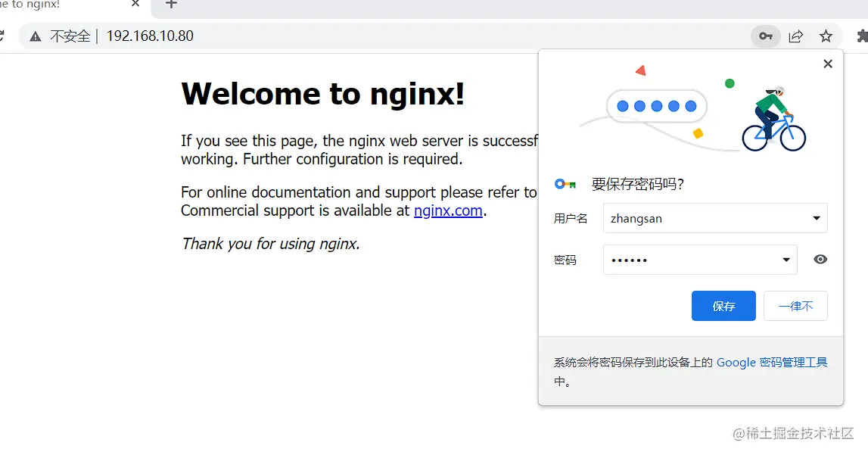The height and width of the screenshot is (455, 868).
Task: Click the password key icon in the address bar
Action: pos(765,36)
